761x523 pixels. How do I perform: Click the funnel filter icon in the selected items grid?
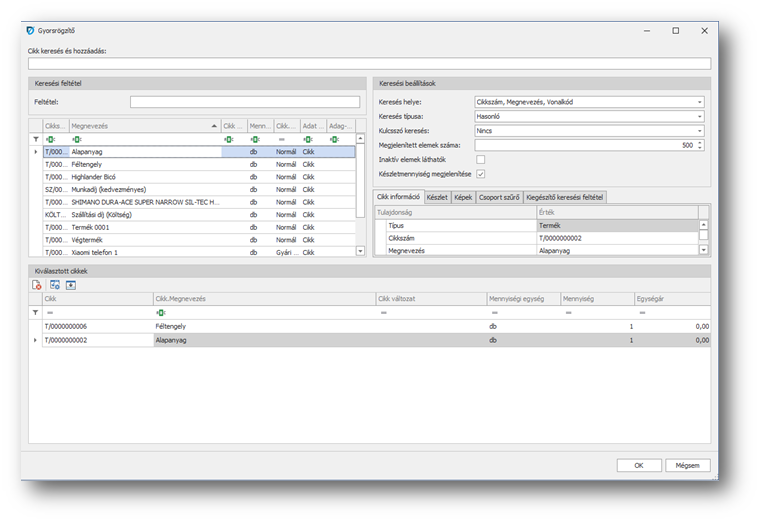tap(37, 312)
